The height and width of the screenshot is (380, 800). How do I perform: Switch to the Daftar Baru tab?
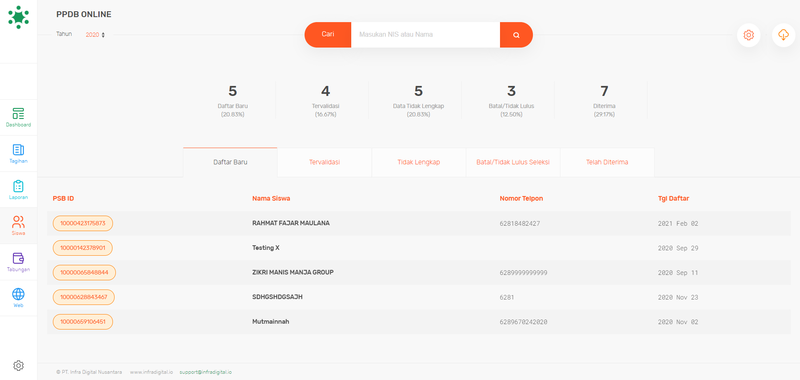[230, 162]
